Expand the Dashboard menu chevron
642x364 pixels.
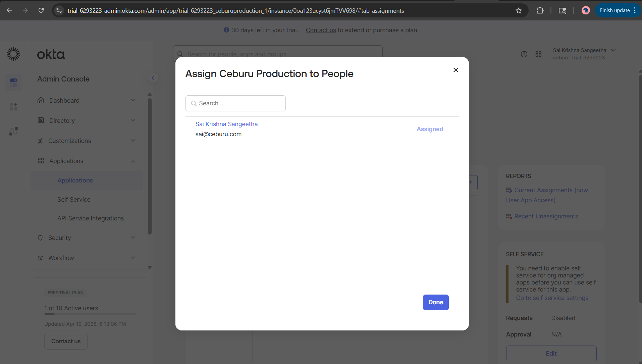[133, 101]
